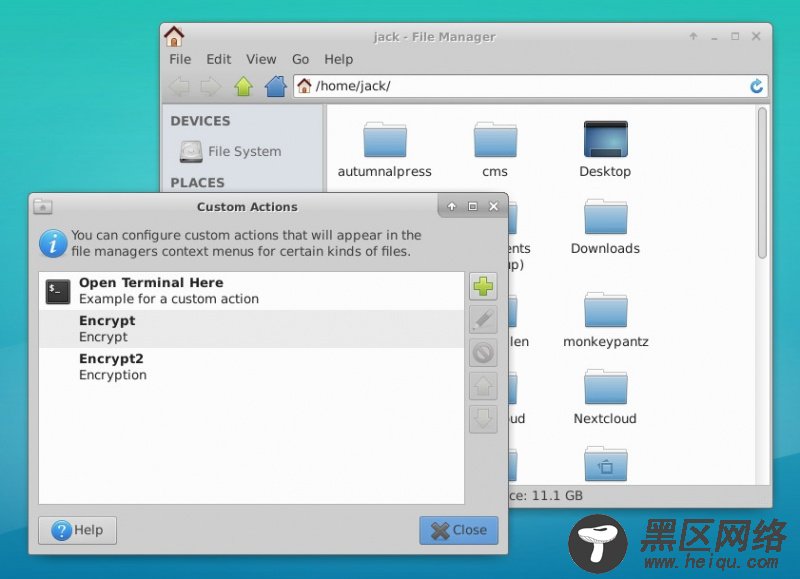Open the Help menu in File Manager

[x=339, y=59]
